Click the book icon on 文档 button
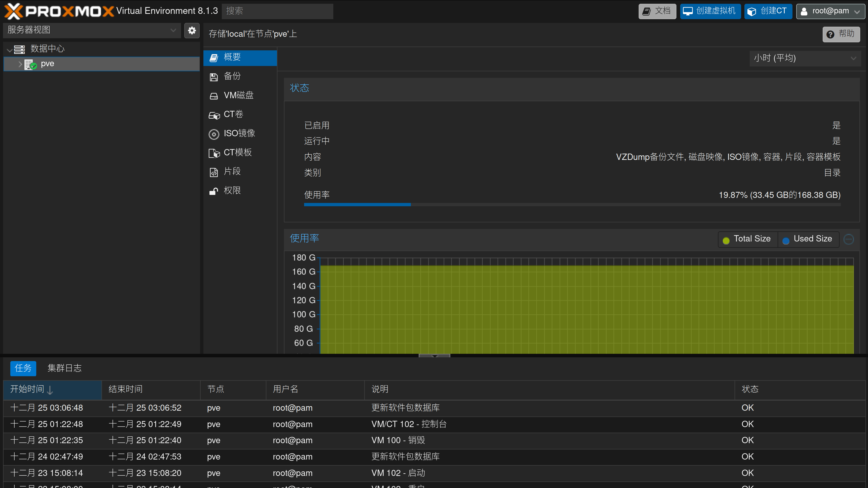Image resolution: width=868 pixels, height=488 pixels. click(647, 12)
